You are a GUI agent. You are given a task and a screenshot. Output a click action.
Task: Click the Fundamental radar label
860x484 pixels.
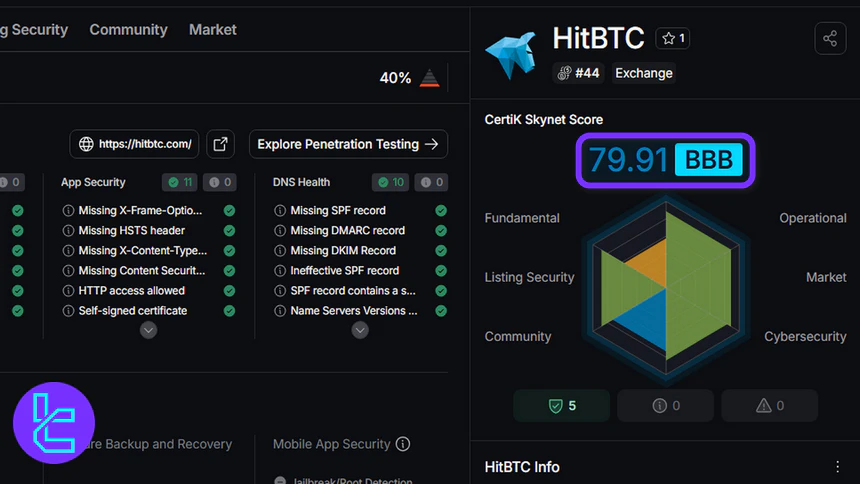point(522,218)
